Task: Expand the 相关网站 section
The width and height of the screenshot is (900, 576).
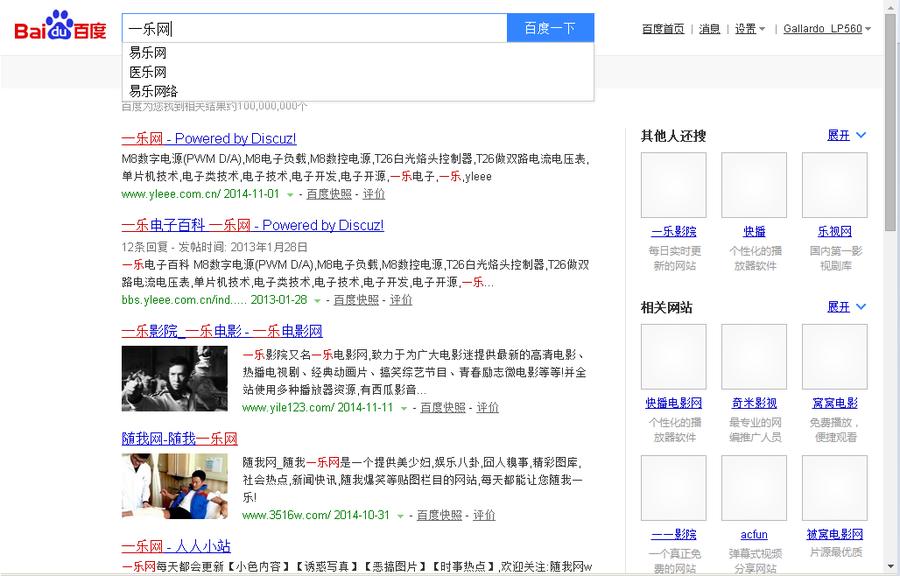Action: (x=846, y=307)
